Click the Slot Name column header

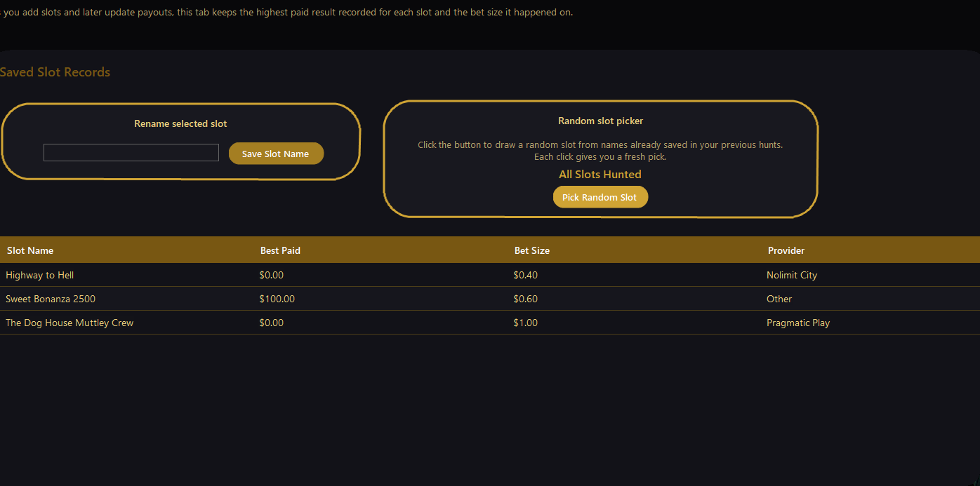30,250
